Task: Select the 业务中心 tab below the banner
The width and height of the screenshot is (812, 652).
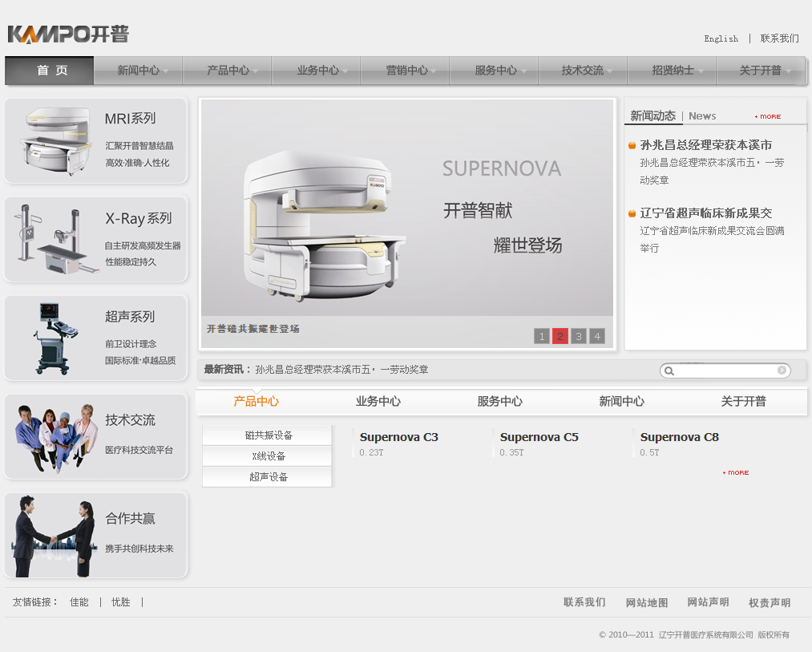Action: tap(378, 402)
